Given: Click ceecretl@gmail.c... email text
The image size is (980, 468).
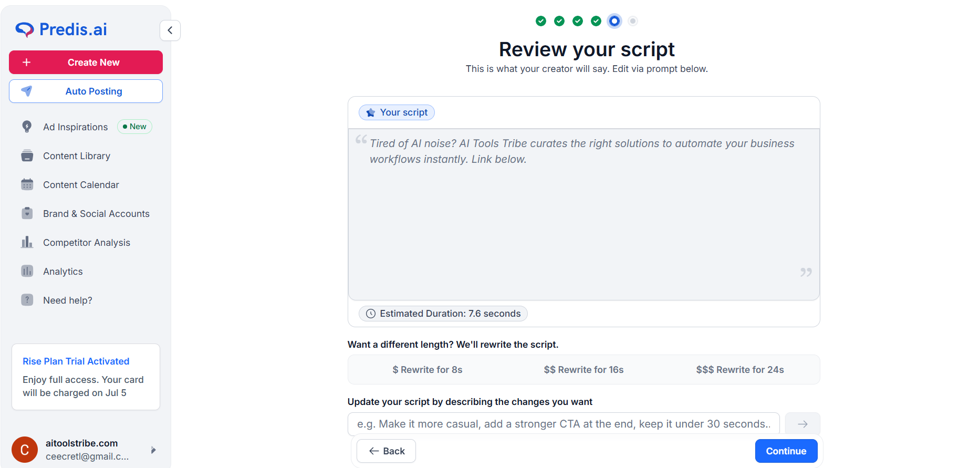Looking at the screenshot, I should pos(87,456).
